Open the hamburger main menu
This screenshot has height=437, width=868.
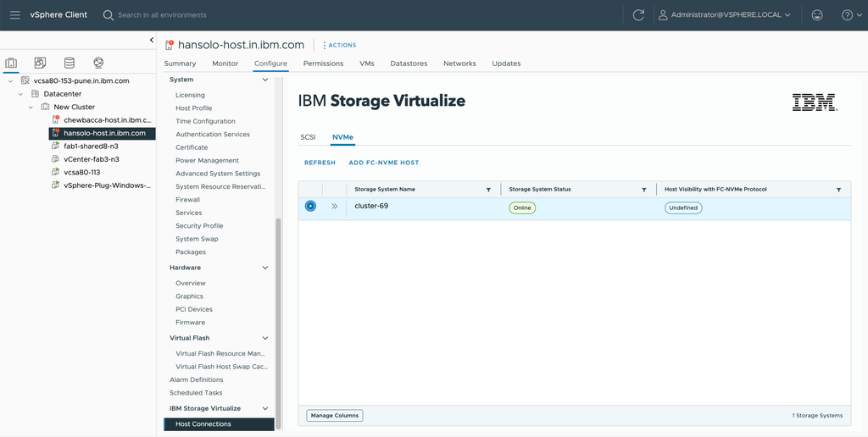(15, 15)
